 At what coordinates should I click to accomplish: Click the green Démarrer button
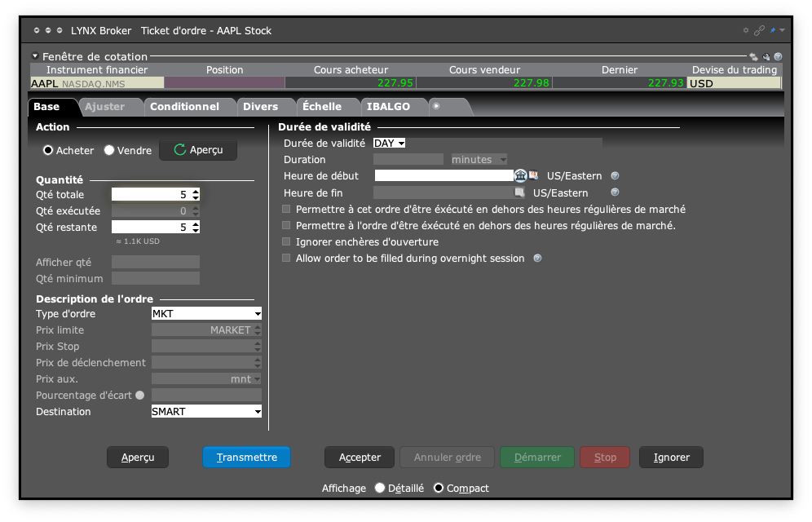tap(537, 458)
